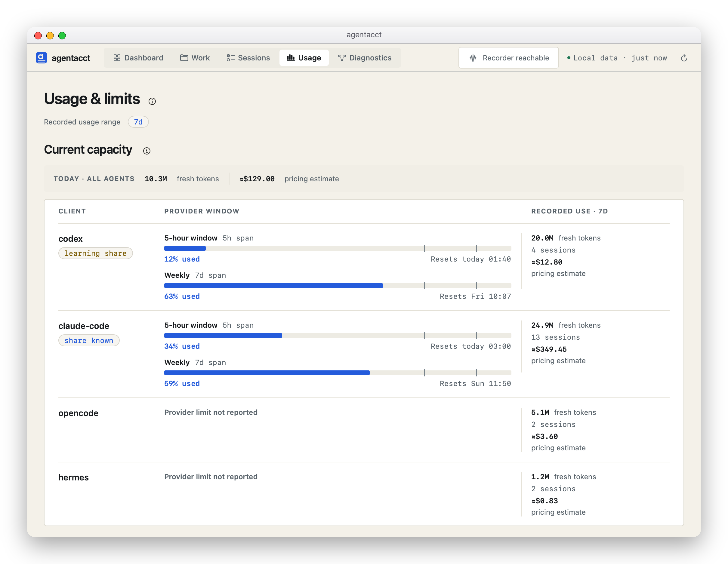Image resolution: width=728 pixels, height=564 pixels.
Task: Click the CLIENT column header
Action: [72, 211]
